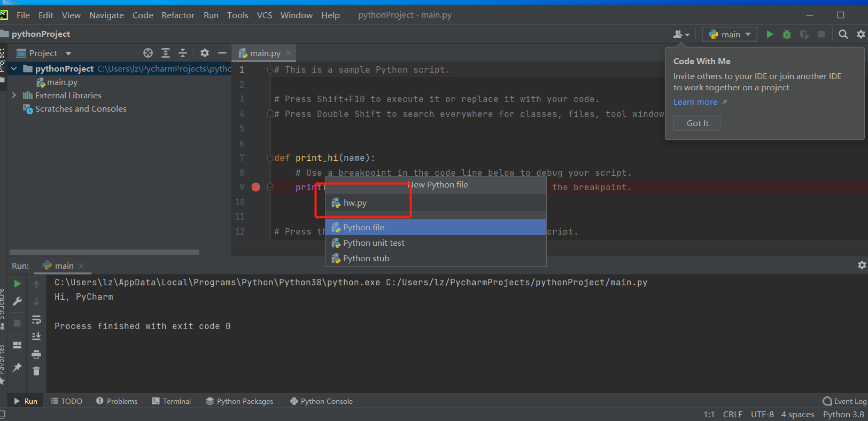This screenshot has height=421, width=868.
Task: Expand all in Project panel
Action: [x=166, y=53]
